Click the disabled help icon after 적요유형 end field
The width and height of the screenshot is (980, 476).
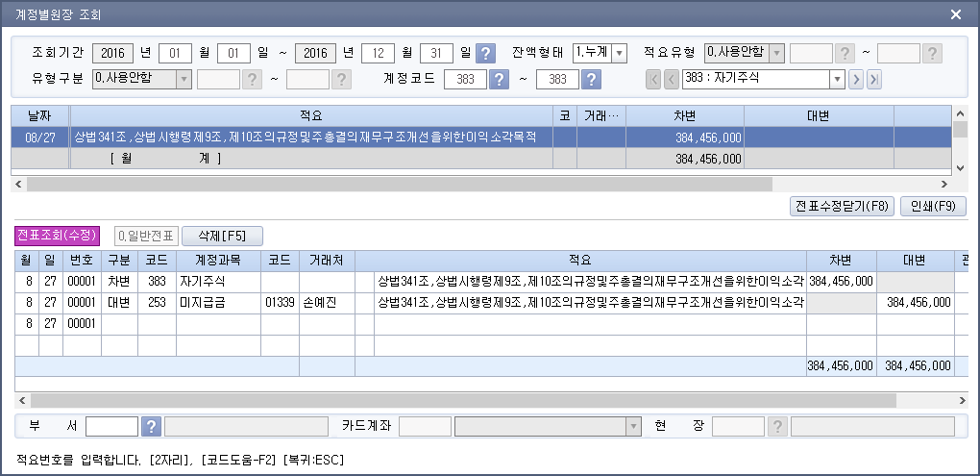pyautogui.click(x=932, y=53)
